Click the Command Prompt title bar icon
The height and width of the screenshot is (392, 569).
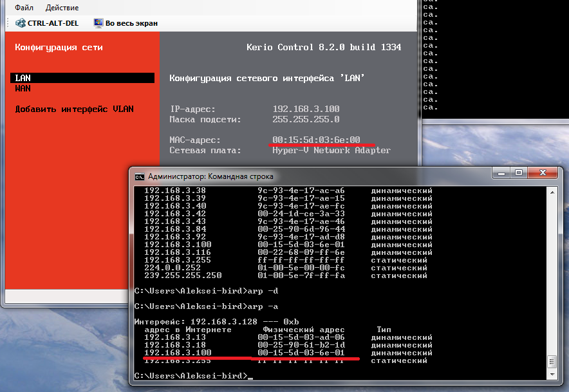point(139,177)
